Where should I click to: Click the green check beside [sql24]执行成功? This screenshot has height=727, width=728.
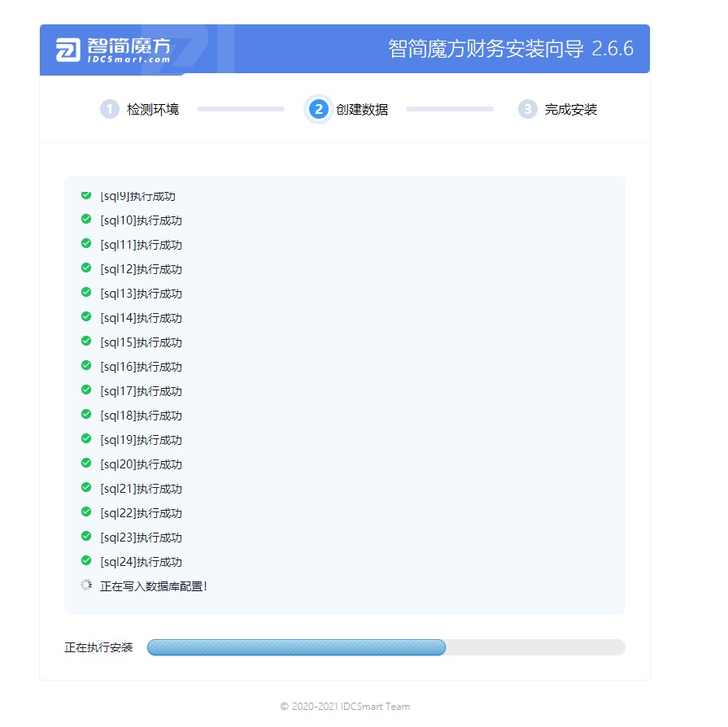[x=85, y=561]
